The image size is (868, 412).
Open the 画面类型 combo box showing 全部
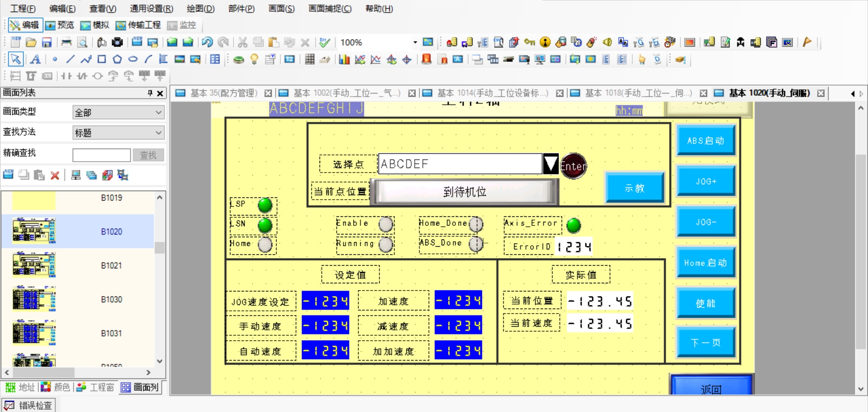[x=118, y=112]
